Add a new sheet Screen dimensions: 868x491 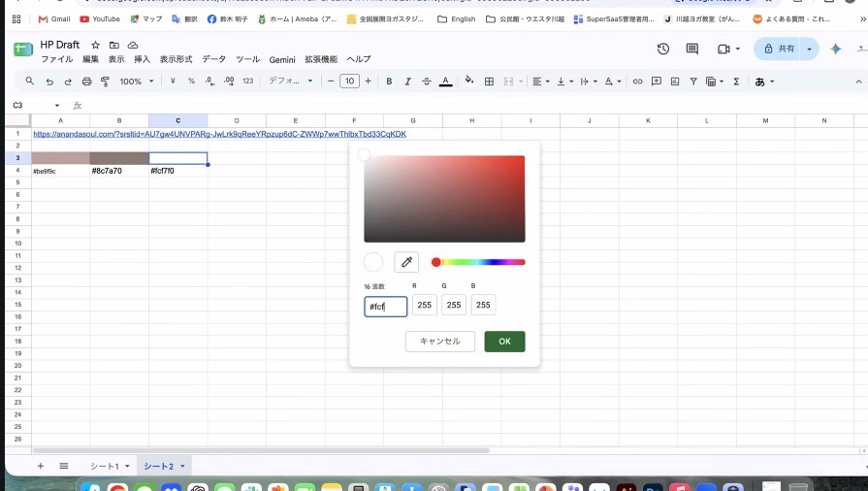(x=41, y=466)
